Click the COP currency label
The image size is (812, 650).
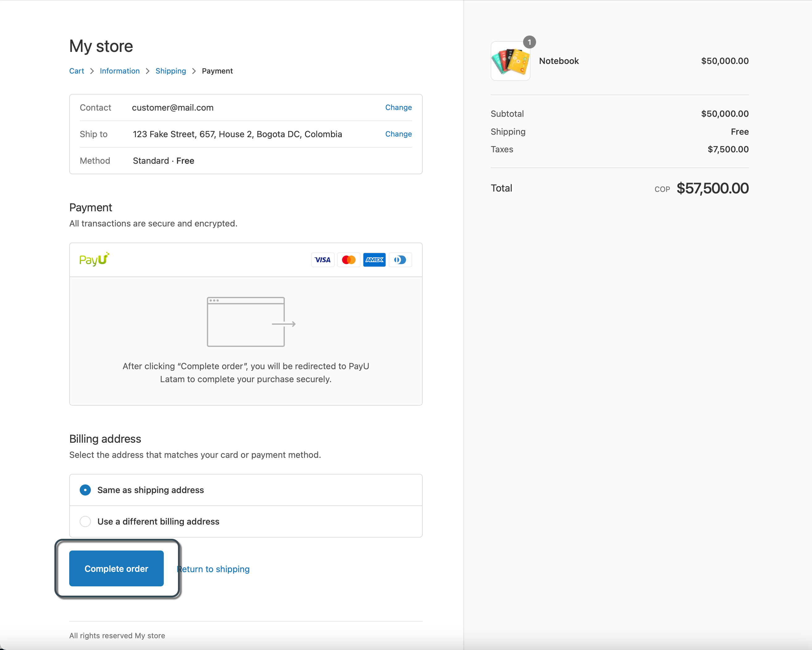(662, 189)
